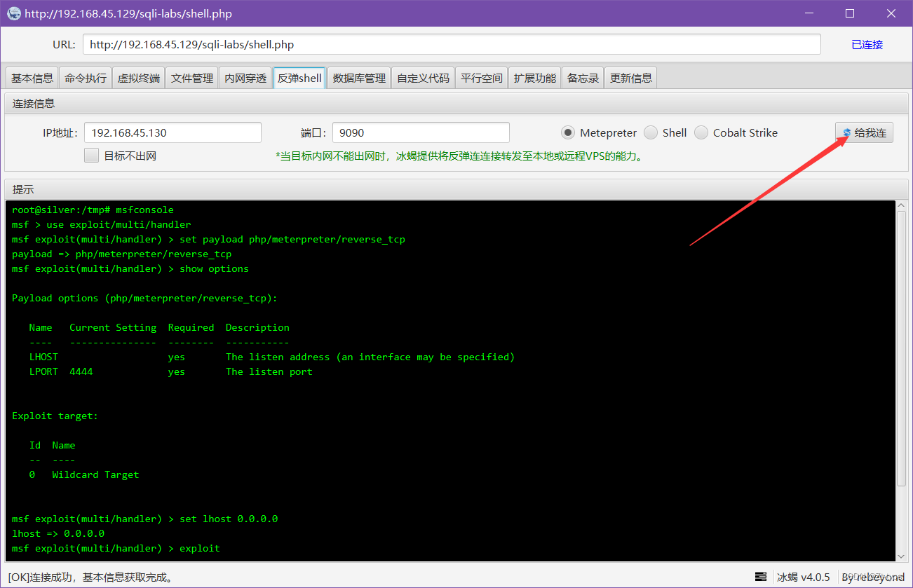Screen dimensions: 913x588
Task: Click the IP地址 field showing 192.168.45.130
Action: 173,132
